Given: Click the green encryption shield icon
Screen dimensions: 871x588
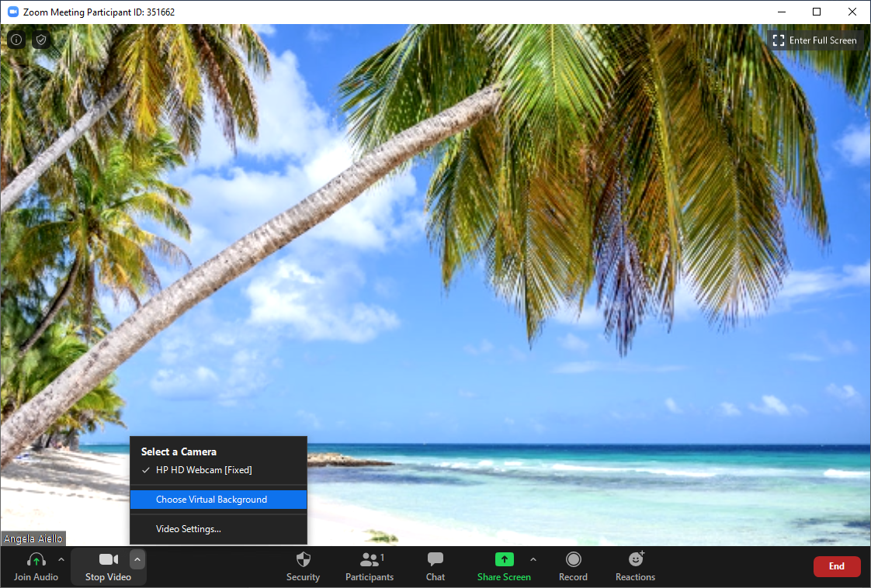Looking at the screenshot, I should coord(41,40).
